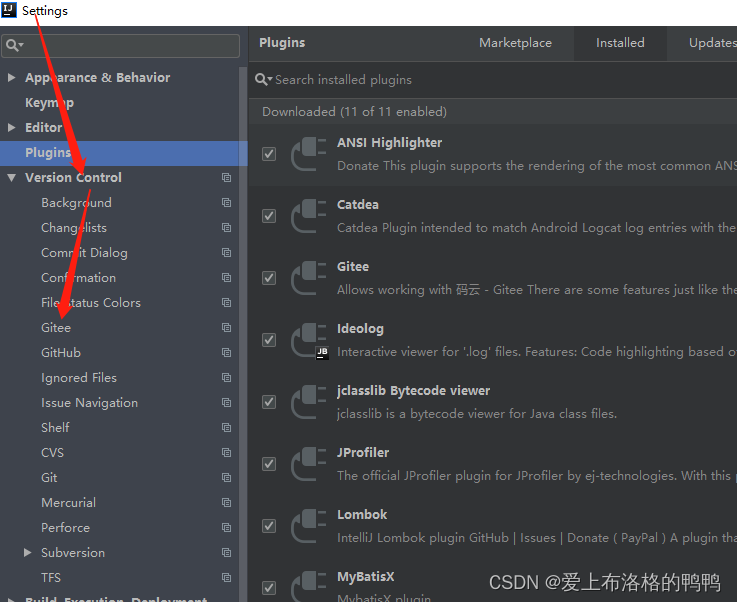Click the ANSI Highlighter plugin icon
The width and height of the screenshot is (737, 602).
tap(308, 154)
